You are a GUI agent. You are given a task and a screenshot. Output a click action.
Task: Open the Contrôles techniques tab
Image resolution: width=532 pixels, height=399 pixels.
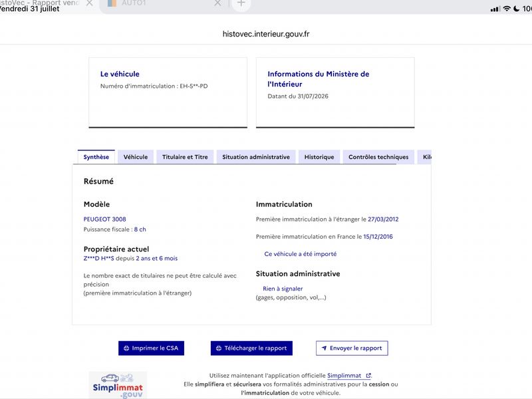tap(378, 157)
